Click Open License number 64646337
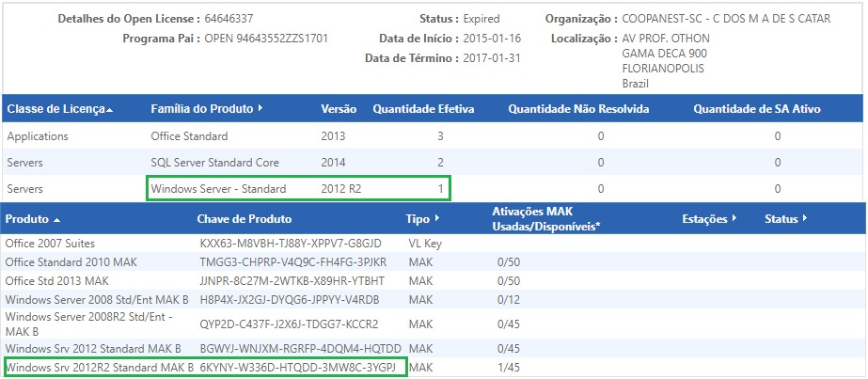The width and height of the screenshot is (868, 379). tap(229, 19)
